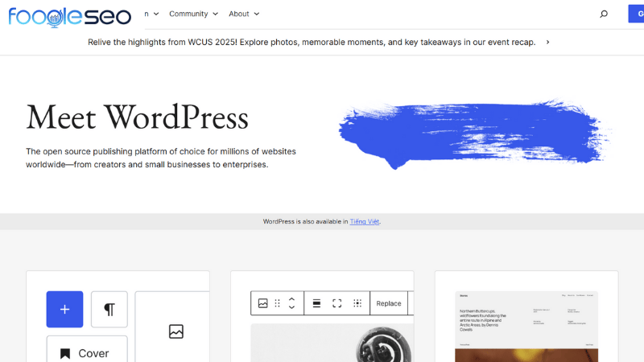Open the Tiếng Việt language link

(365, 222)
